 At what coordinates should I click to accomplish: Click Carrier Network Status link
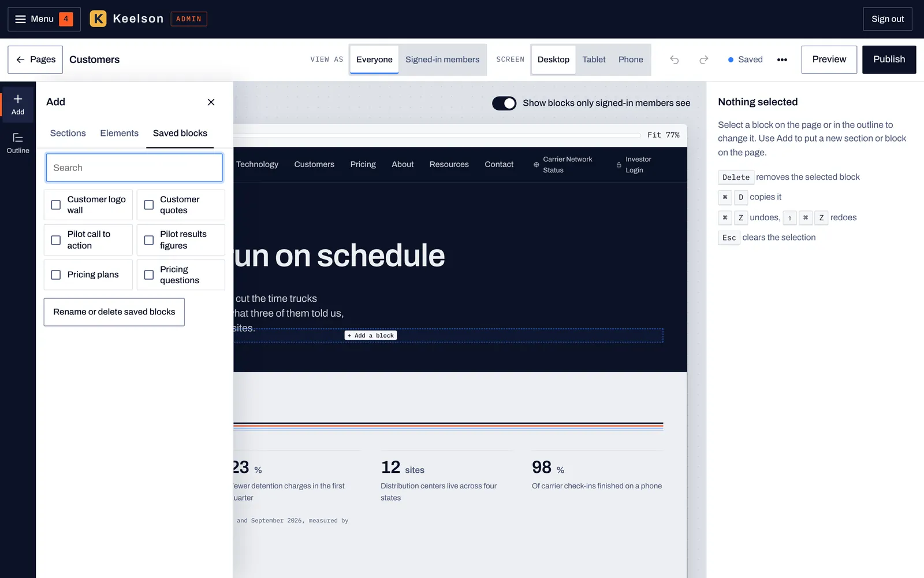point(568,165)
